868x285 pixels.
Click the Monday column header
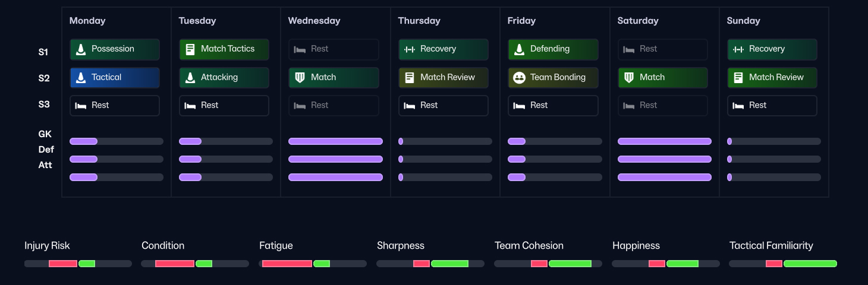(x=87, y=21)
